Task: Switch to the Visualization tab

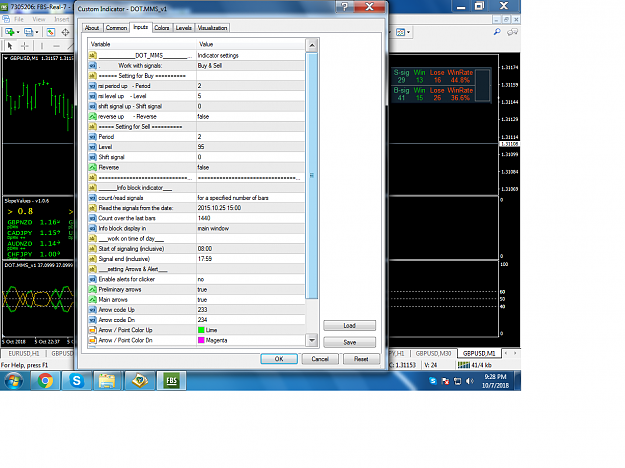Action: pyautogui.click(x=212, y=28)
